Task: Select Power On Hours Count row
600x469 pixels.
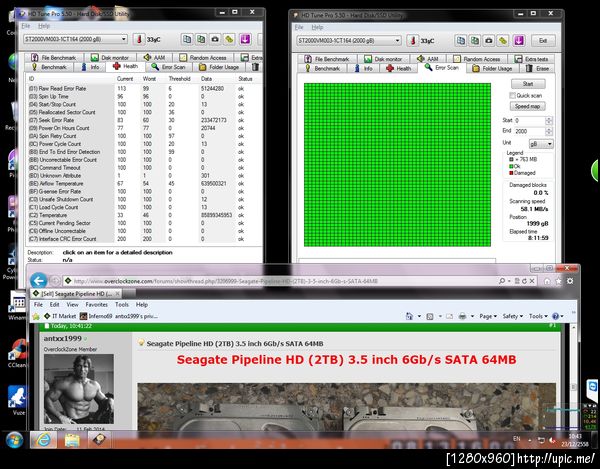Action: point(142,128)
